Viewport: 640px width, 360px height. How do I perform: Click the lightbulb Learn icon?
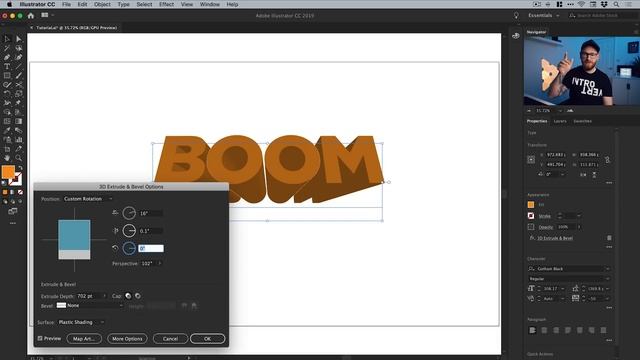pyautogui.click(x=516, y=16)
